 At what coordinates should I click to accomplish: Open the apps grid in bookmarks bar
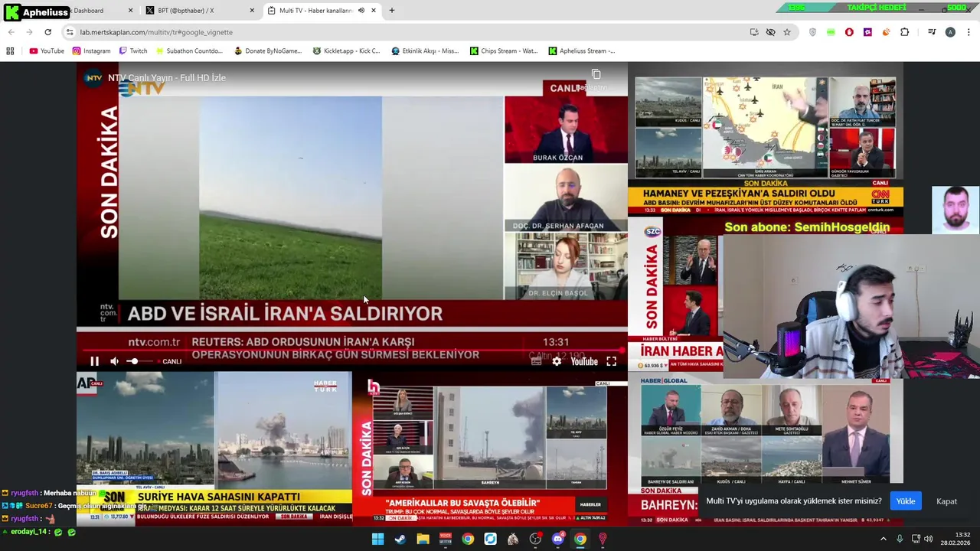10,51
